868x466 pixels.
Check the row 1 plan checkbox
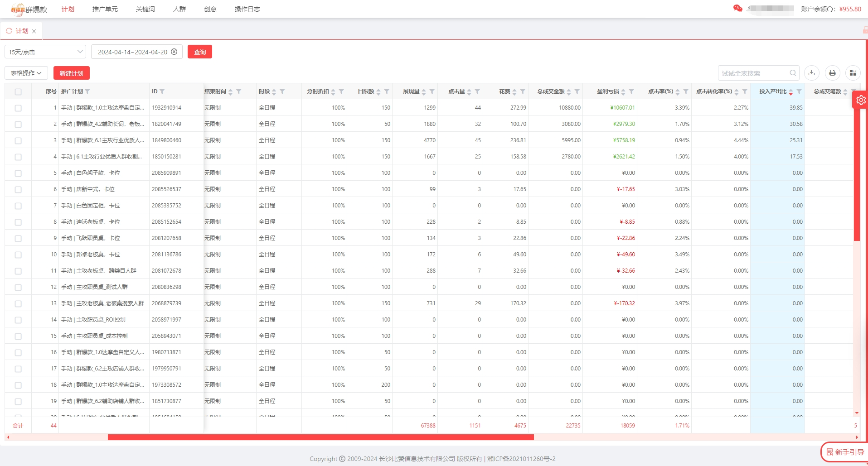(18, 108)
